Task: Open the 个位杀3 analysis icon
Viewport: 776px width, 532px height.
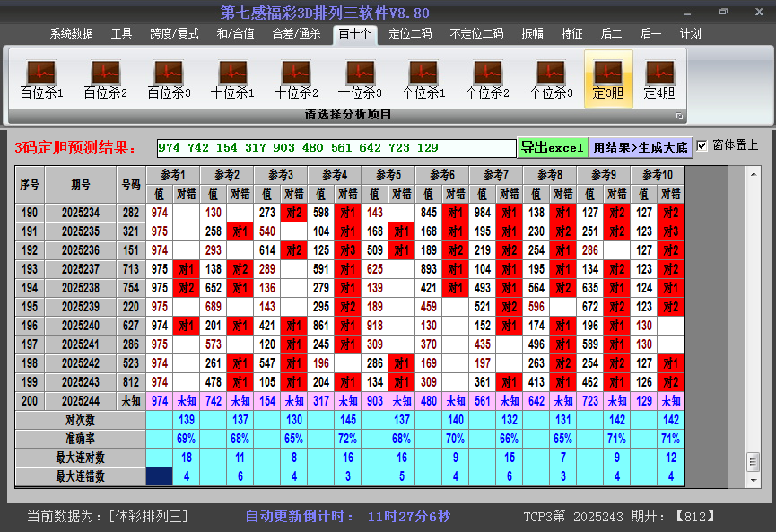Action: tap(551, 73)
